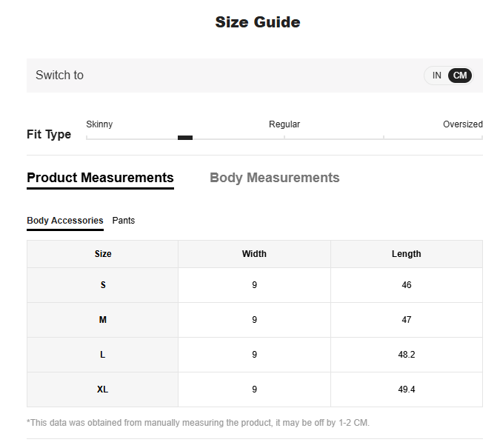Switch units to IN (inches)

coord(437,76)
